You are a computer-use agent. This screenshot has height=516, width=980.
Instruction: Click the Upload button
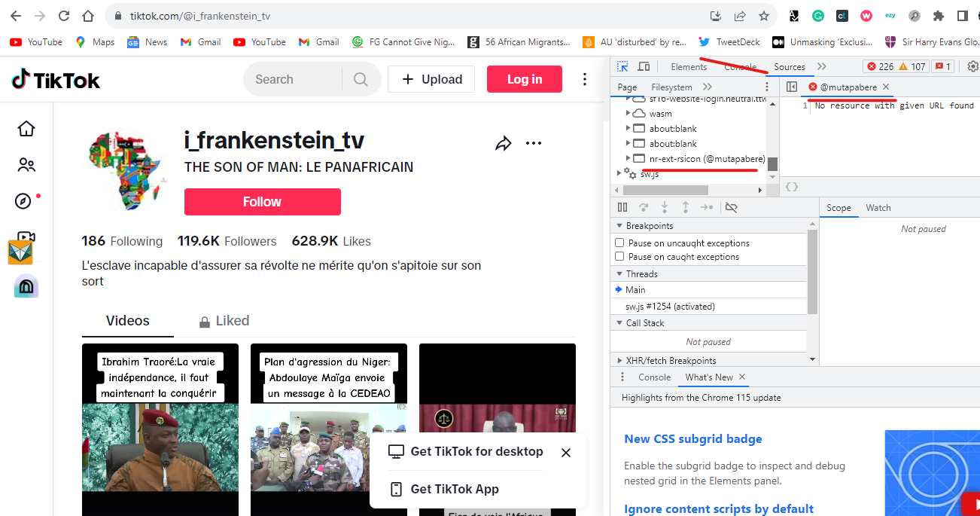coord(431,79)
